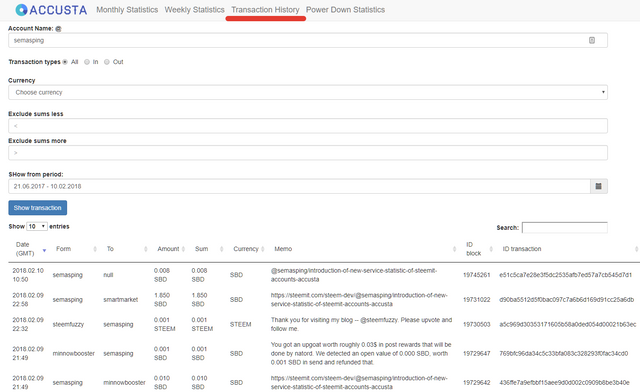Click the block ID 19729647 cell

coord(476,354)
